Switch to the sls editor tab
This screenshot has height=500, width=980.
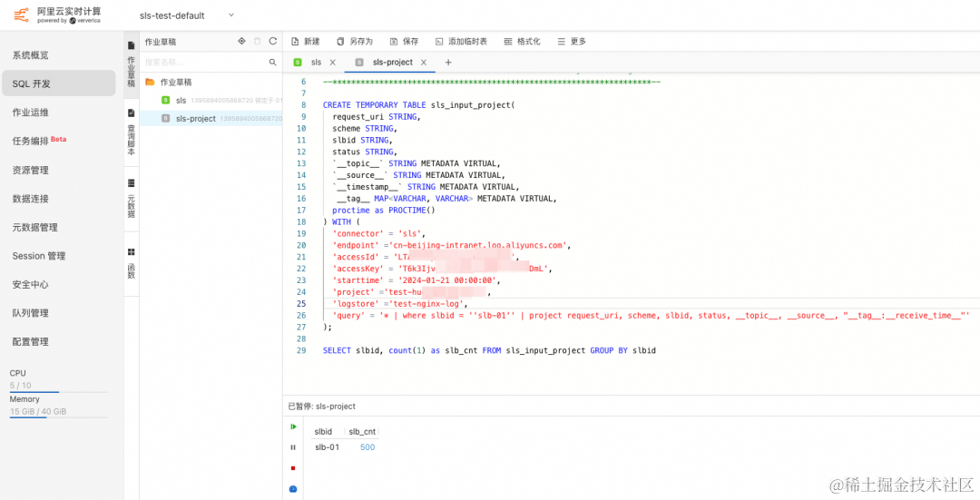[x=316, y=62]
